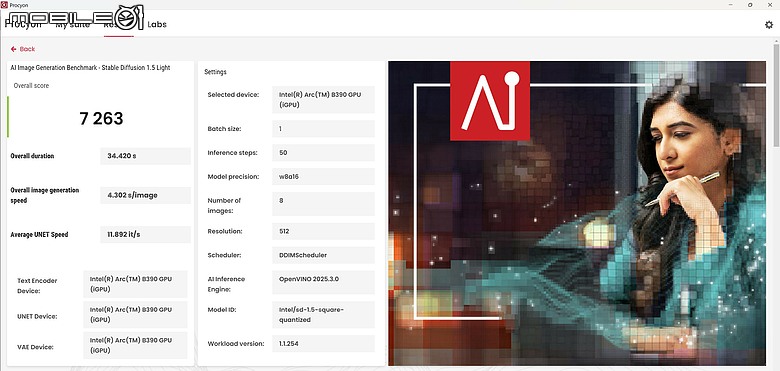Click the Resolution value 512
The image size is (780, 371).
pos(323,231)
